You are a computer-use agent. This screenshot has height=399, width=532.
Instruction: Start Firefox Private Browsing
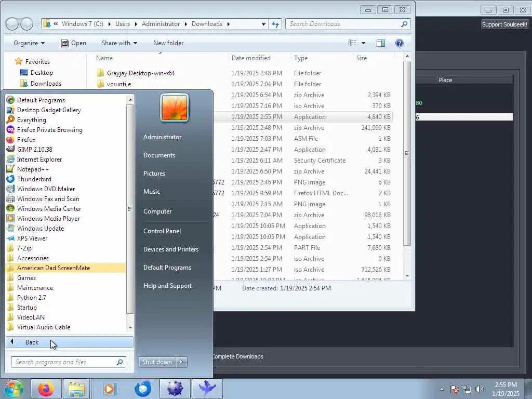tap(49, 129)
